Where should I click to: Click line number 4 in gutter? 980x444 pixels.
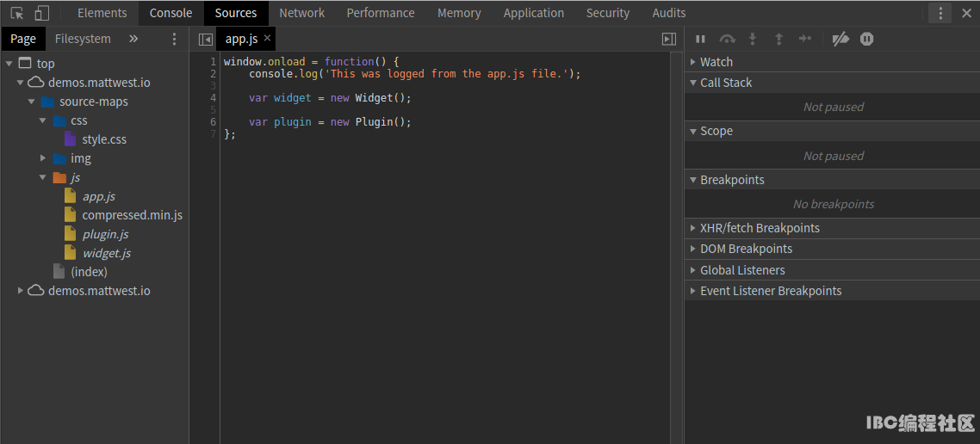tap(213, 98)
